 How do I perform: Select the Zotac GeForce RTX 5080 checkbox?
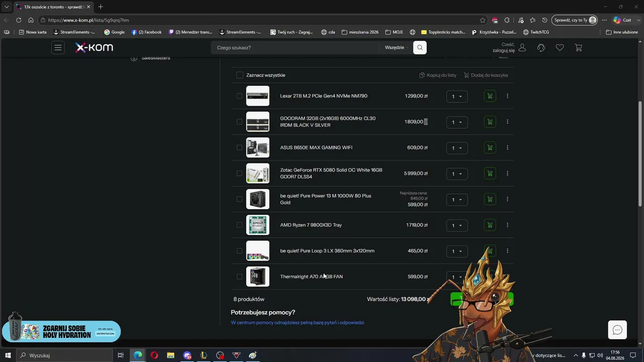(239, 173)
